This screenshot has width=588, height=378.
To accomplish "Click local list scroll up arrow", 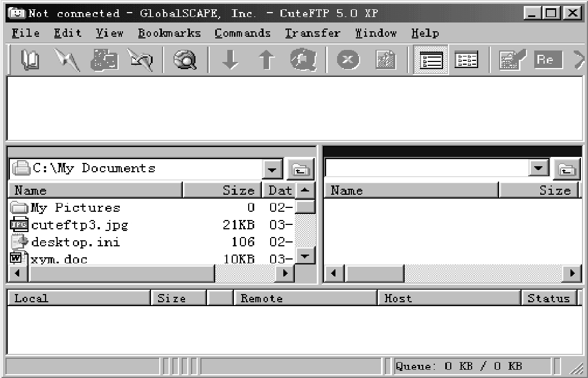I will pyautogui.click(x=305, y=190).
